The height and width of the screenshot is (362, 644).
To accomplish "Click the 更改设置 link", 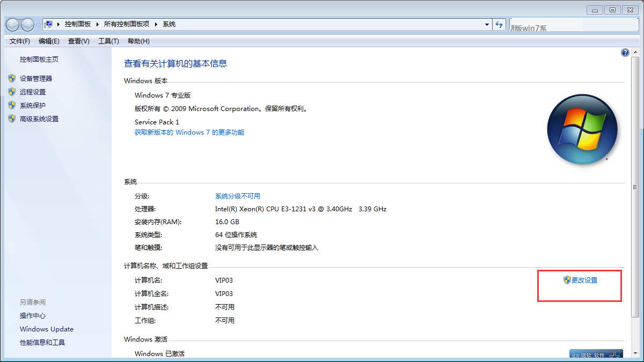I will pyautogui.click(x=584, y=280).
